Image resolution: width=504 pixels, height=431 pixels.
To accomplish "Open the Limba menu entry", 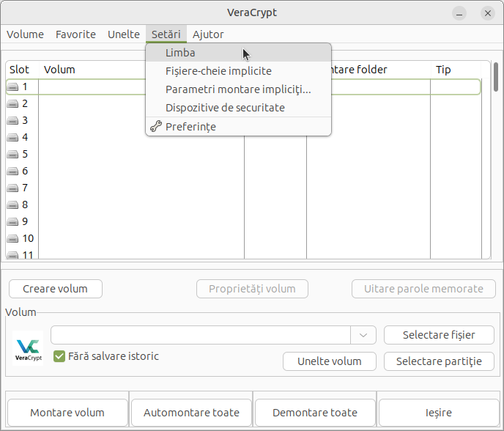I will (180, 53).
